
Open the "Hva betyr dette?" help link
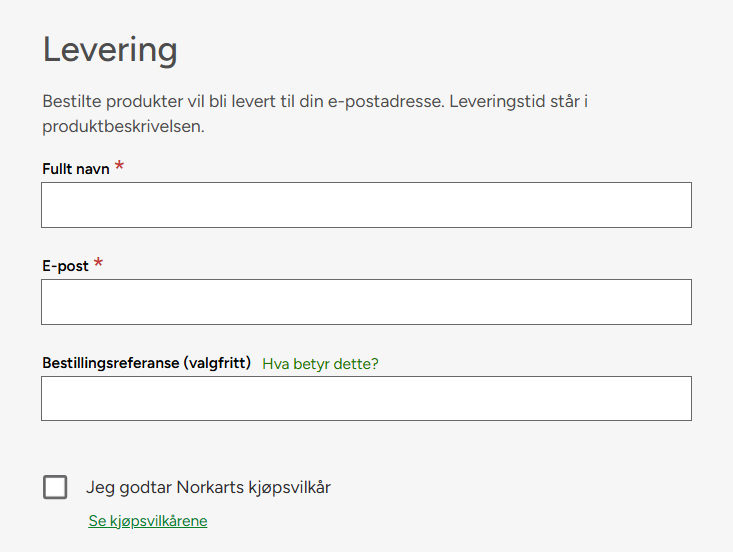tap(320, 364)
